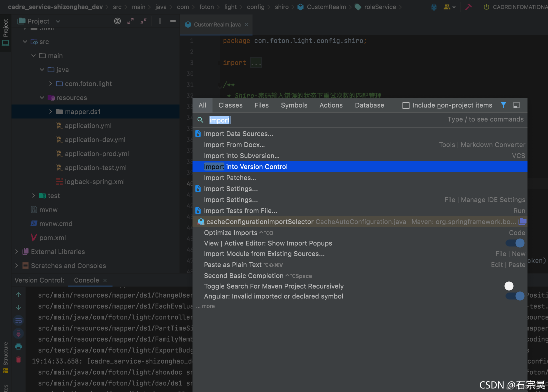The width and height of the screenshot is (548, 392).
Task: Click the run configuration power icon
Action: pos(486,7)
